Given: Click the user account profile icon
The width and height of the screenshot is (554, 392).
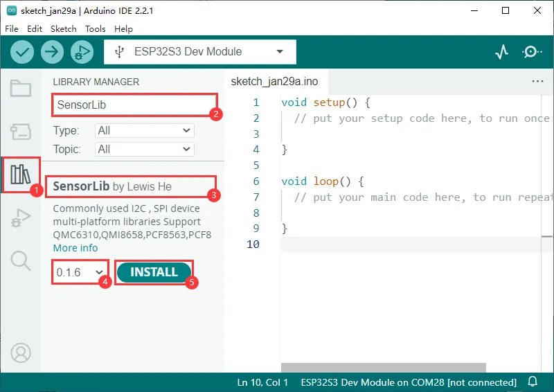Looking at the screenshot, I should [21, 353].
